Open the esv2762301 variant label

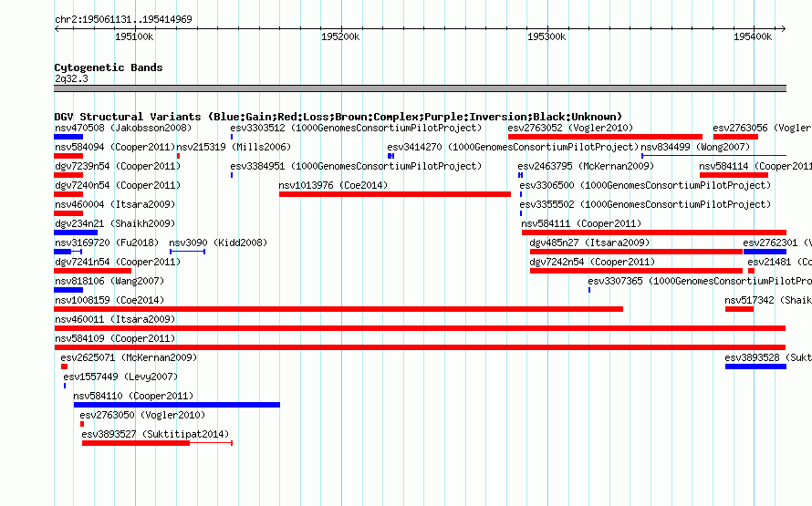coord(776,243)
